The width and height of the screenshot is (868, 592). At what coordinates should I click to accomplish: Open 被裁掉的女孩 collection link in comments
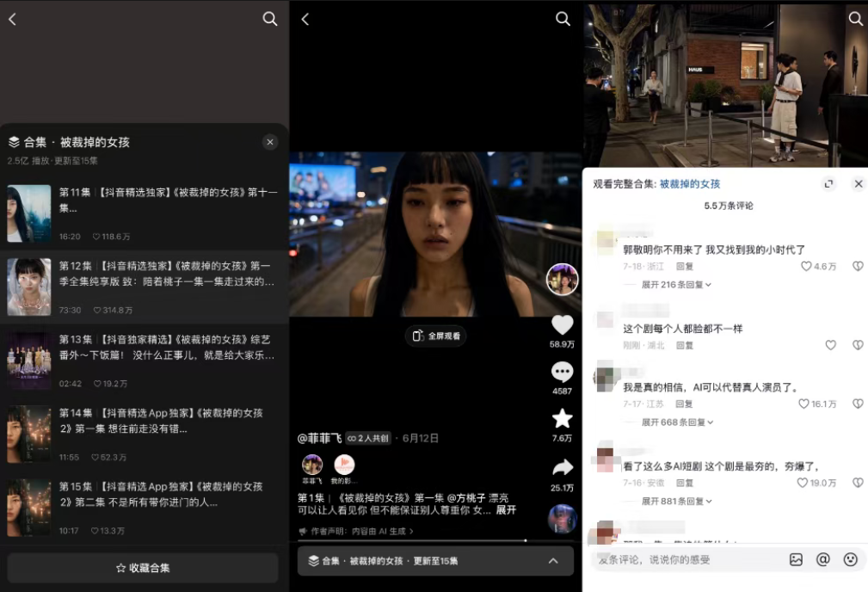pos(690,184)
